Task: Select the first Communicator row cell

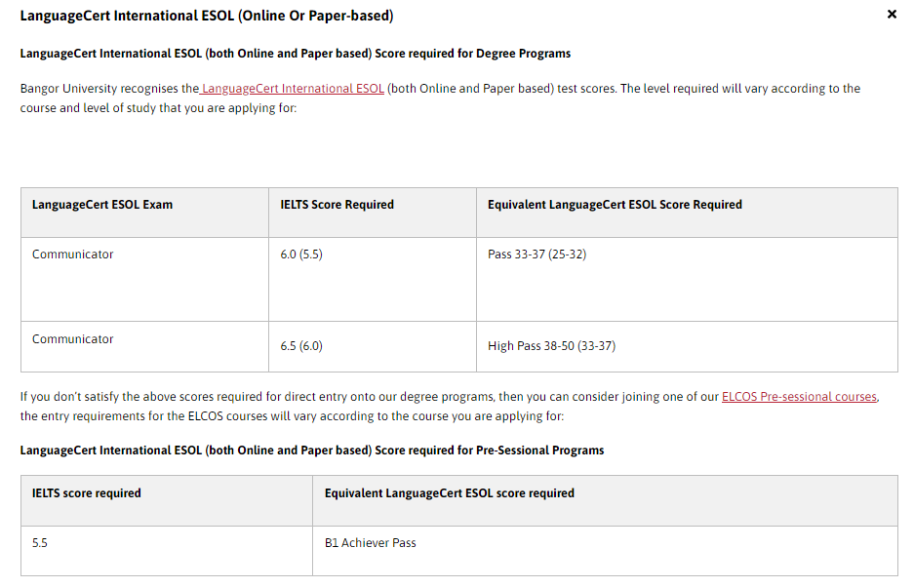Action: click(144, 279)
